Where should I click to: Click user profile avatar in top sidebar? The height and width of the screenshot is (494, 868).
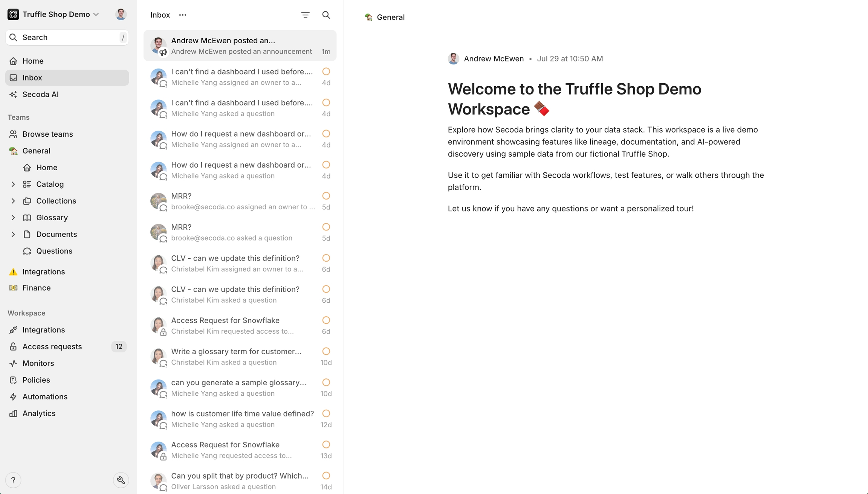(x=121, y=14)
